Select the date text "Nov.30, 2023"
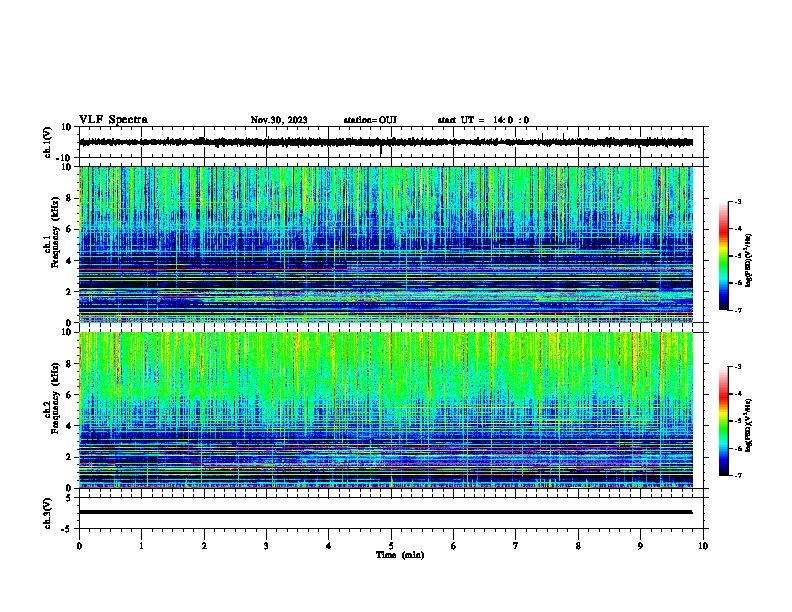The image size is (792, 612). point(279,120)
